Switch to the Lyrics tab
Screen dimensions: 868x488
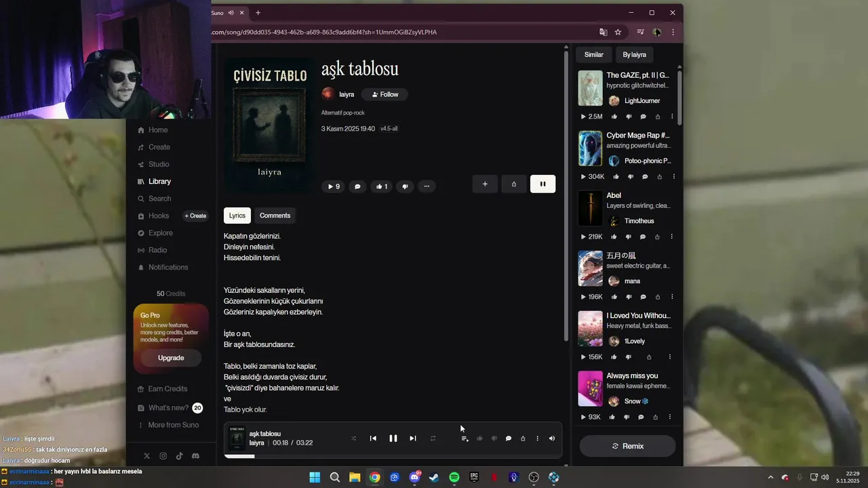(237, 216)
